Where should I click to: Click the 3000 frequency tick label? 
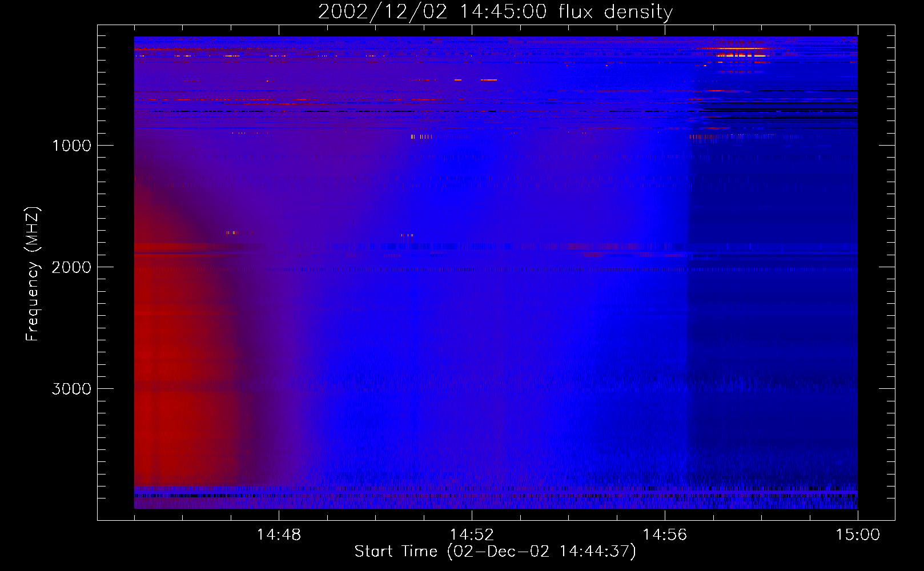tap(71, 389)
